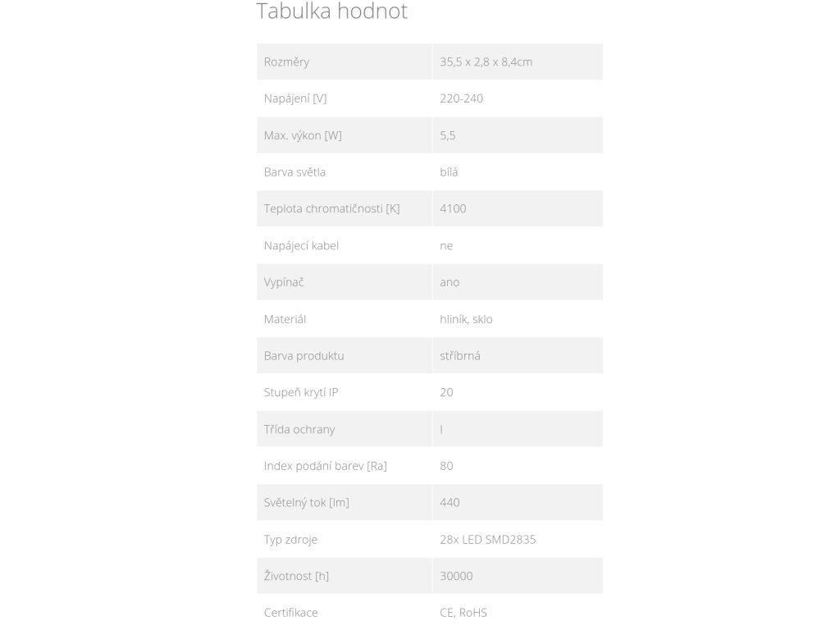Screen dimensions: 840x630
Task: Select the 4100 color temperature value
Action: (453, 209)
